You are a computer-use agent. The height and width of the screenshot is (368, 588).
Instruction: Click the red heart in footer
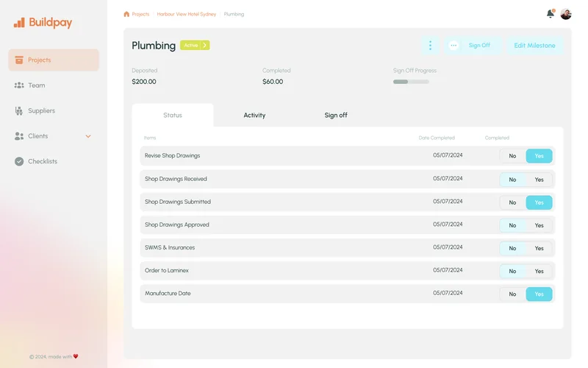point(76,356)
